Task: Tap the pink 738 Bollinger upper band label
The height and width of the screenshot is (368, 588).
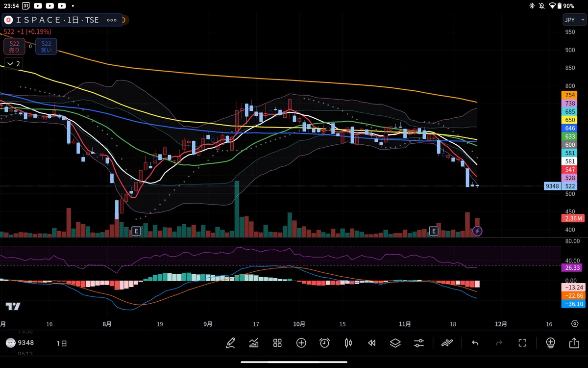Action: click(x=570, y=104)
